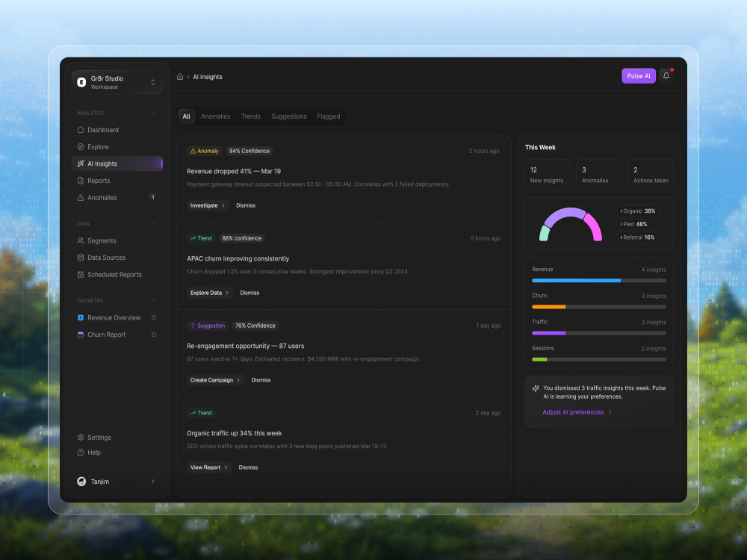The height and width of the screenshot is (560, 747).
Task: Click the Suggestion lightbulb tag
Action: 208,326
